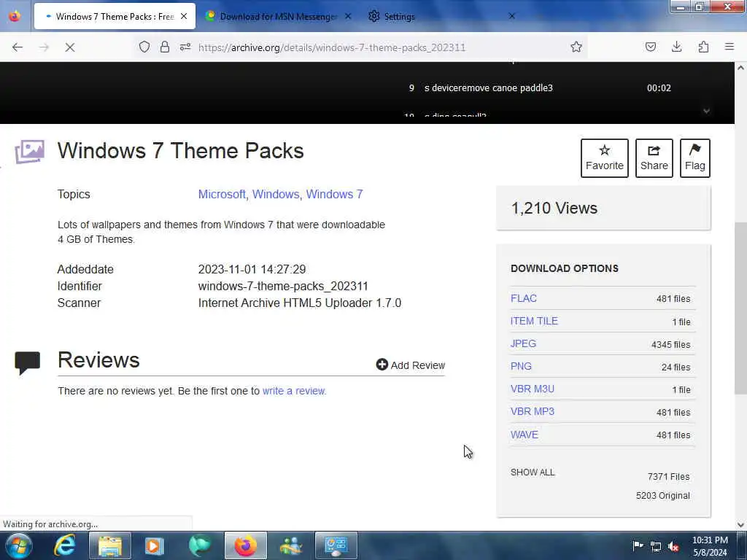Save page to Pocket icon
The height and width of the screenshot is (560, 747).
click(x=650, y=47)
